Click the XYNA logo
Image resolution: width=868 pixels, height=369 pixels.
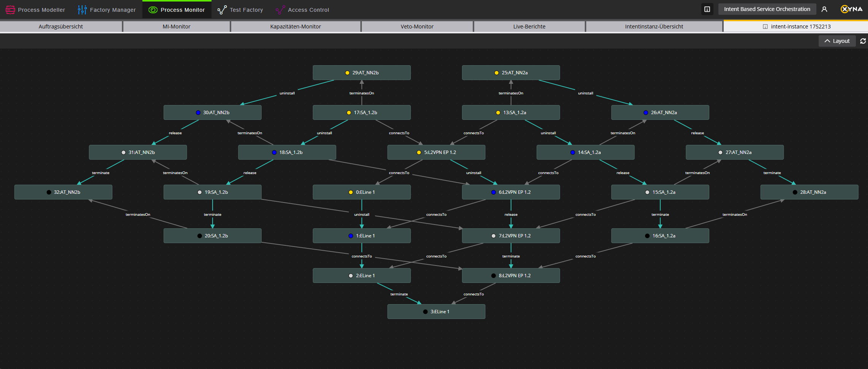pyautogui.click(x=851, y=9)
